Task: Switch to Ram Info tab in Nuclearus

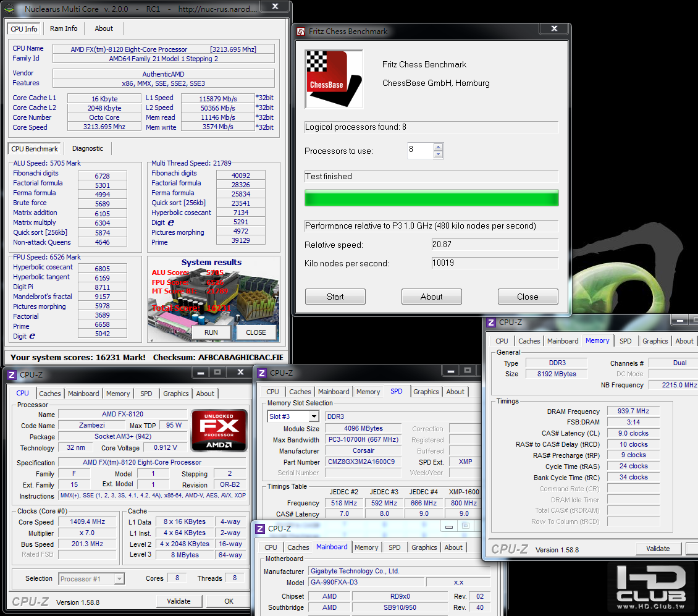Action: (x=64, y=28)
